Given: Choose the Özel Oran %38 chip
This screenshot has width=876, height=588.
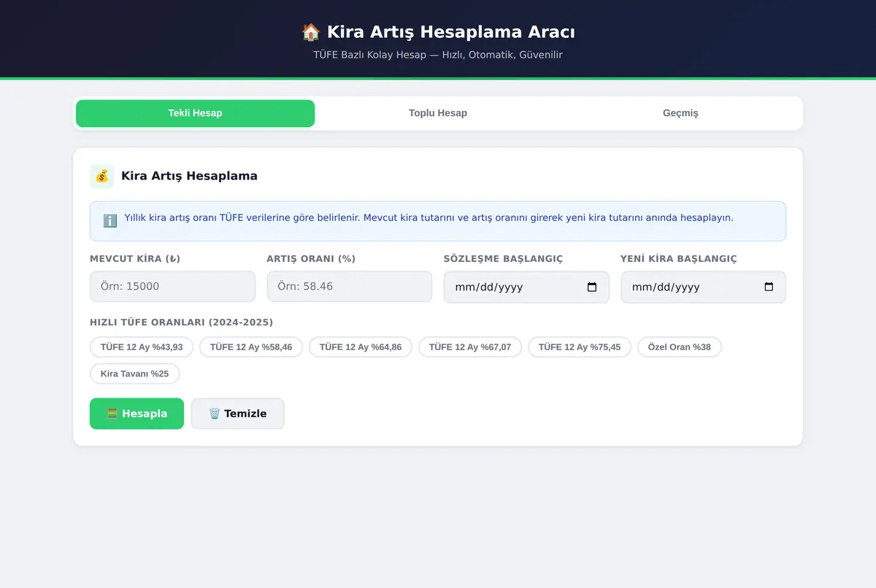Looking at the screenshot, I should coord(680,347).
